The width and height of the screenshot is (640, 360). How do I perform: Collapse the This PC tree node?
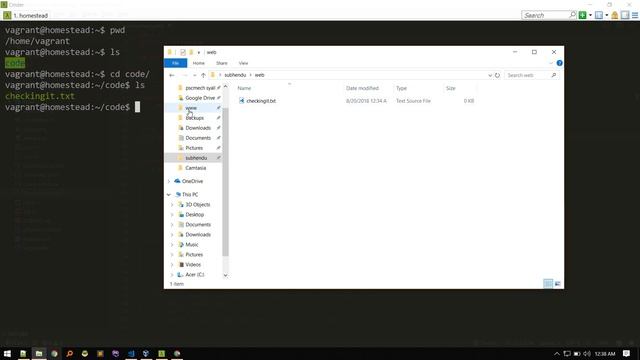[169, 195]
